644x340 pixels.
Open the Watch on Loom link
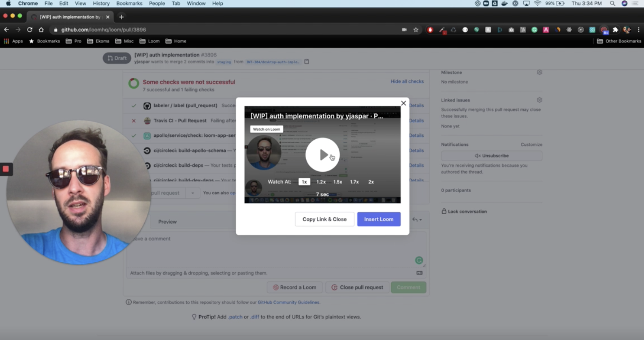click(267, 129)
